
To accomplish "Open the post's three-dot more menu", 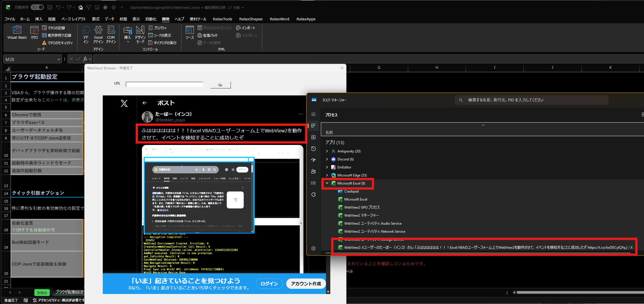I will (301, 114).
